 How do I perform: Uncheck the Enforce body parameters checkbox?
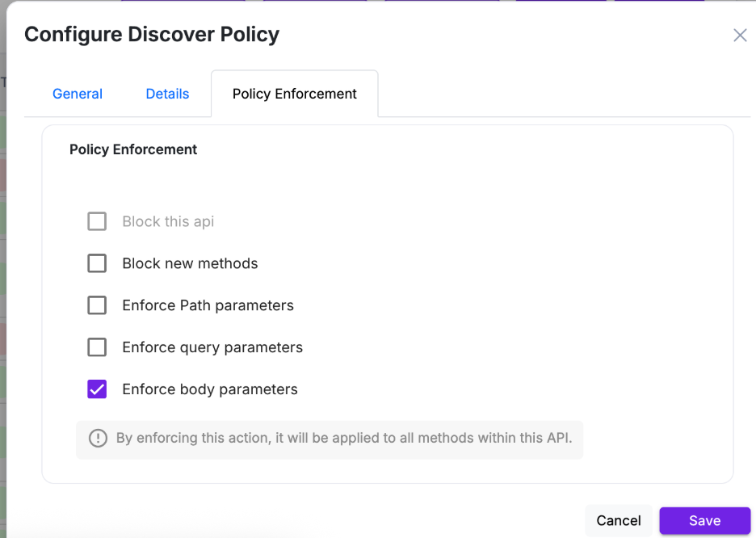[97, 389]
